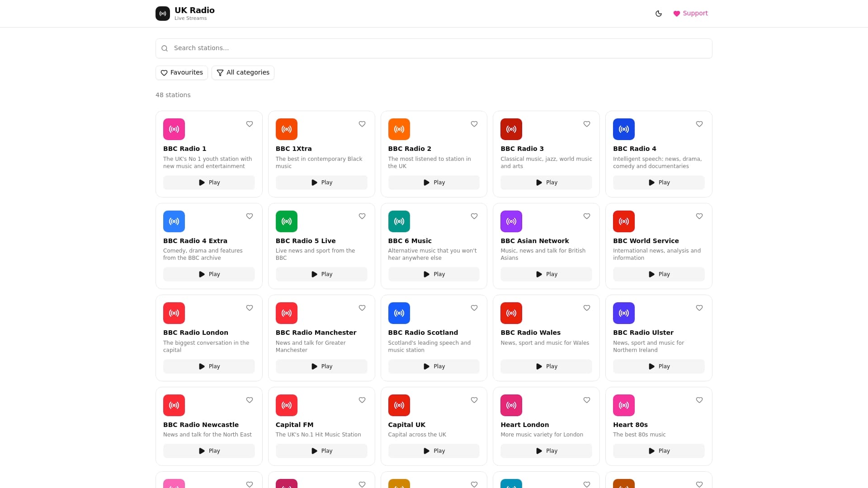Toggle dark mode with the moon icon
Image resolution: width=868 pixels, height=488 pixels.
pos(658,14)
